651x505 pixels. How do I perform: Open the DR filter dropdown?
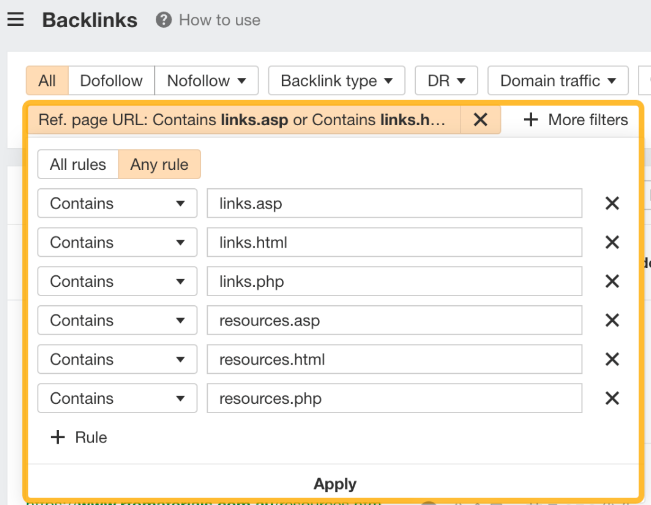[446, 81]
